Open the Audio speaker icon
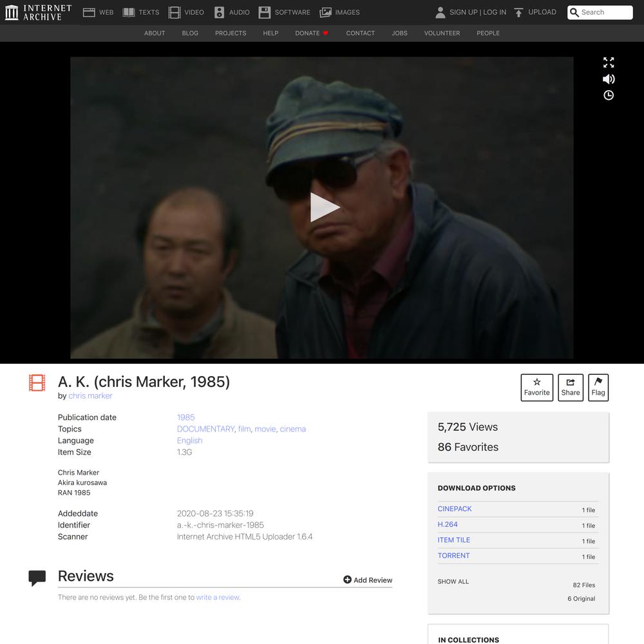Screen dimensions: 644x644 tap(220, 12)
